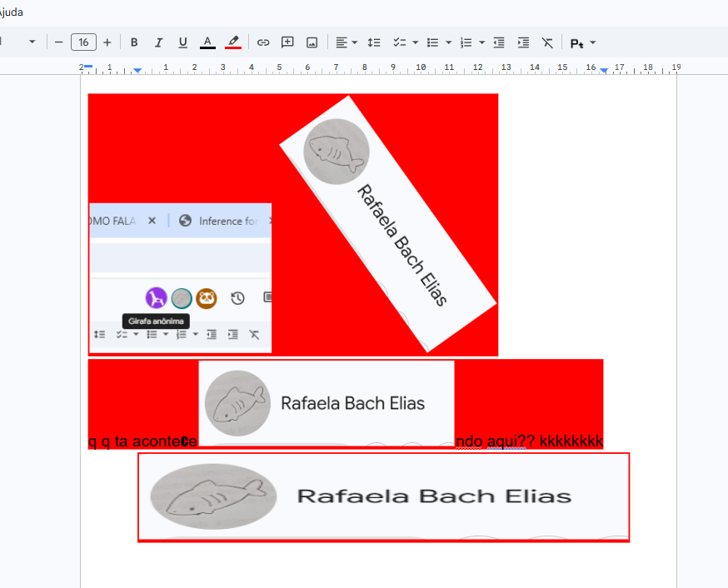This screenshot has height=588, width=728.
Task: Insert a checklist
Action: point(399,42)
